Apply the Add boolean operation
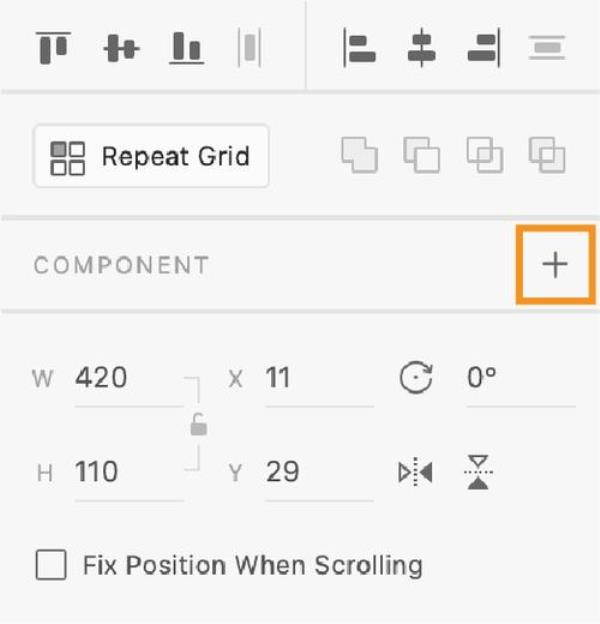Screen dimensions: 600x624 pos(360,155)
